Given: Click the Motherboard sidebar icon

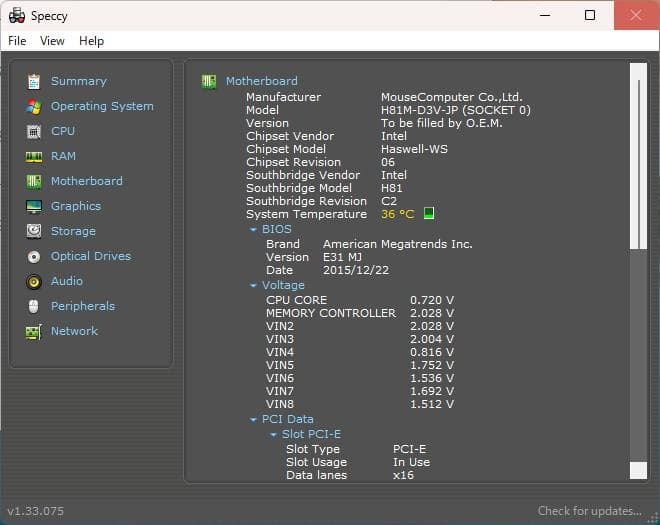Looking at the screenshot, I should click(34, 181).
